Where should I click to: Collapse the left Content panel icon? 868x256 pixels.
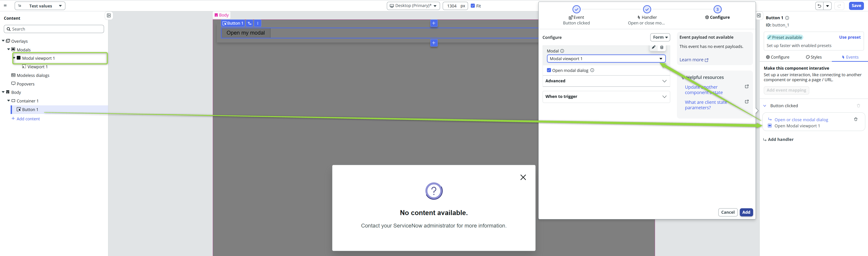point(109,16)
